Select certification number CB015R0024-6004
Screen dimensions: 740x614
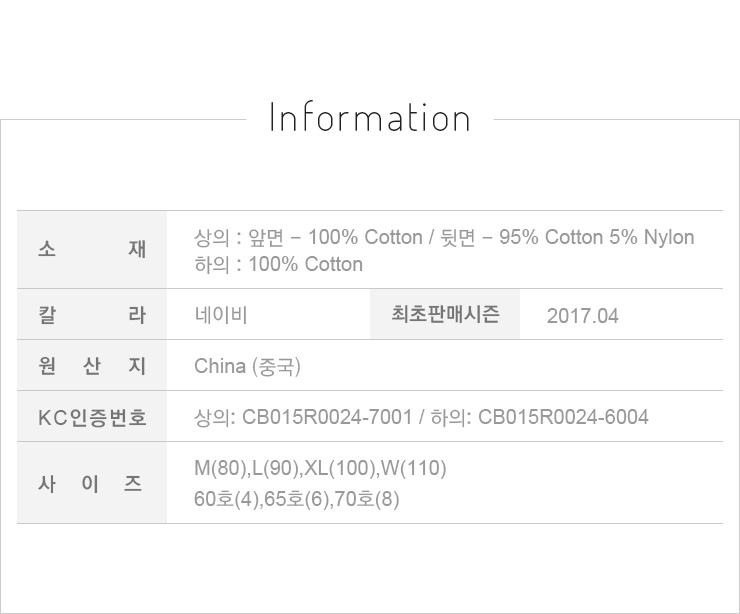(x=563, y=417)
